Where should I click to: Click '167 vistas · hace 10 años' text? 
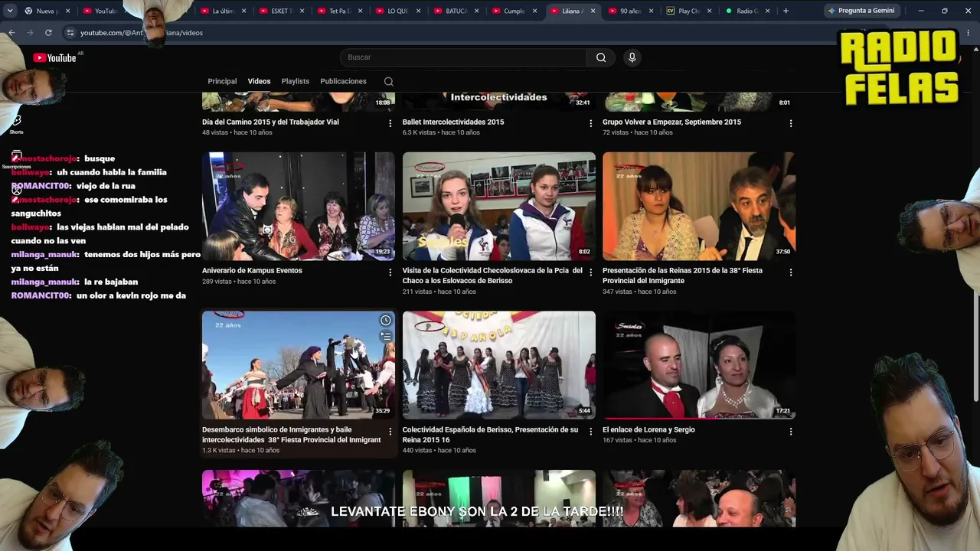click(639, 440)
